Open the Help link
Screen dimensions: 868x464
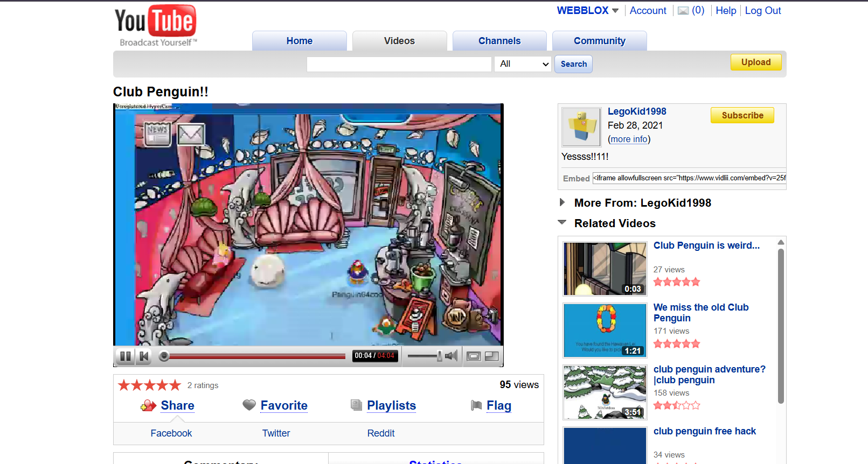pyautogui.click(x=726, y=11)
